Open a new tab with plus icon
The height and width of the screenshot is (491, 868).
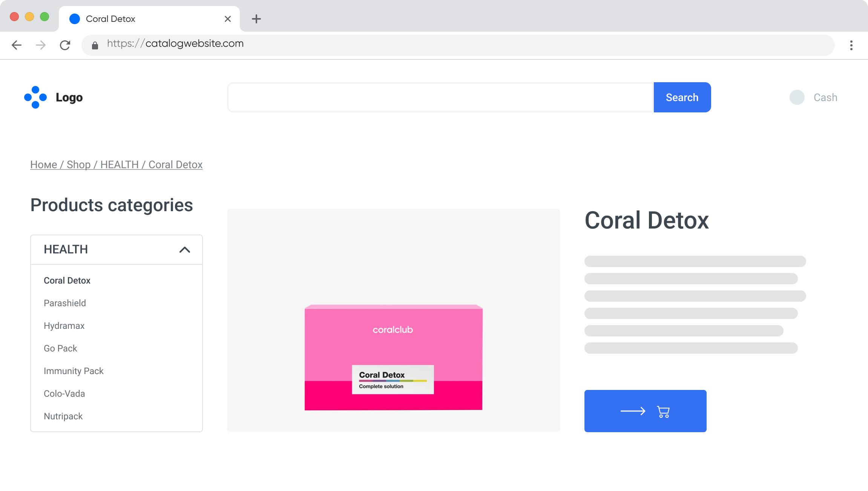coord(256,19)
